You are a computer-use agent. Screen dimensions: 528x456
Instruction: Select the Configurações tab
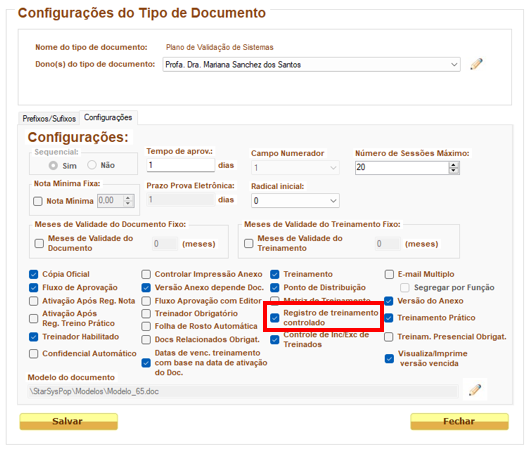(x=108, y=118)
